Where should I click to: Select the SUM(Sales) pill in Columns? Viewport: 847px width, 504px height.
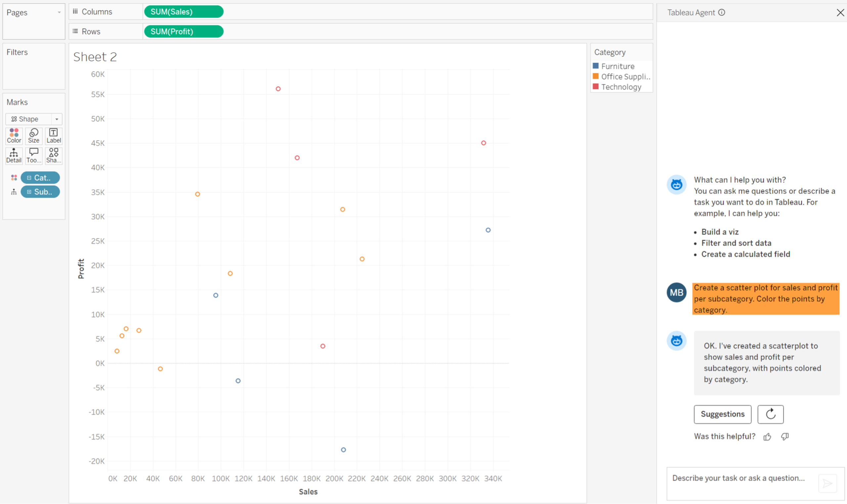point(184,12)
